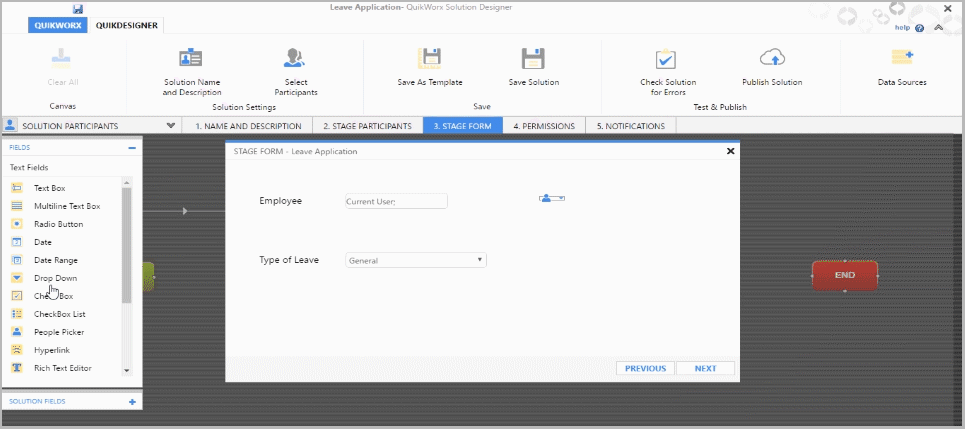Image resolution: width=965 pixels, height=429 pixels.
Task: Select the Radio Button field icon
Action: [x=17, y=224]
